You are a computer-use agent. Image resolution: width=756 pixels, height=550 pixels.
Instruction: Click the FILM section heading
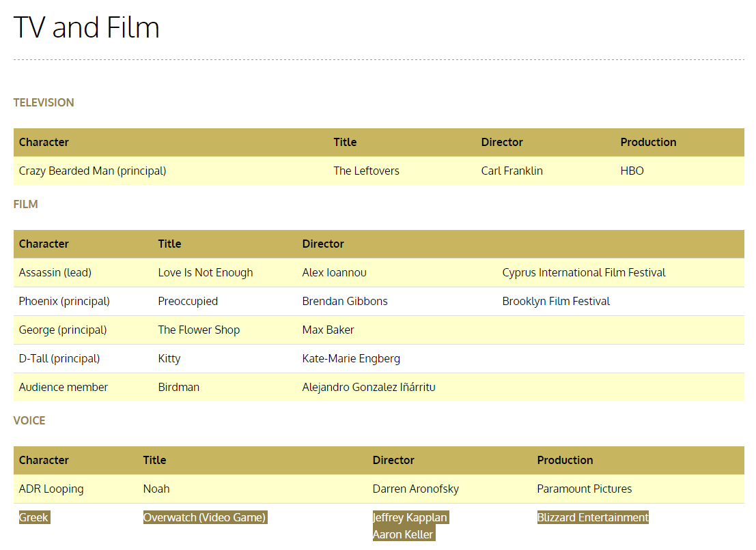pyautogui.click(x=26, y=204)
